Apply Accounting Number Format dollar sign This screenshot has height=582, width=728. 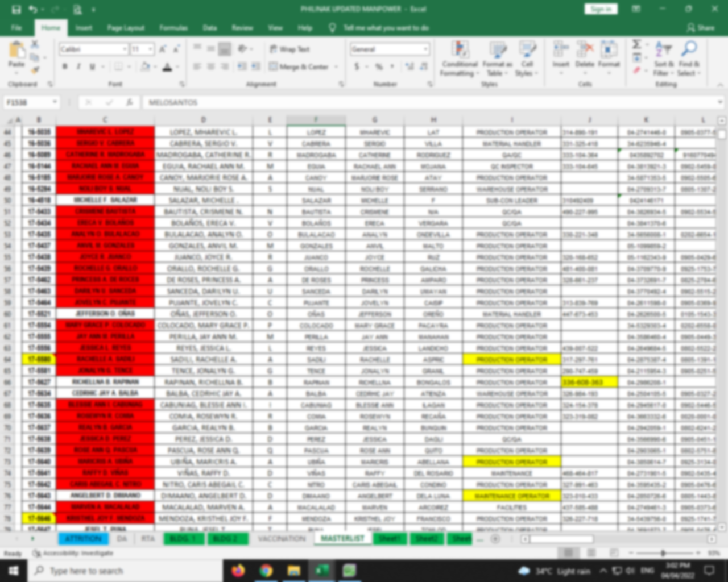pyautogui.click(x=357, y=66)
